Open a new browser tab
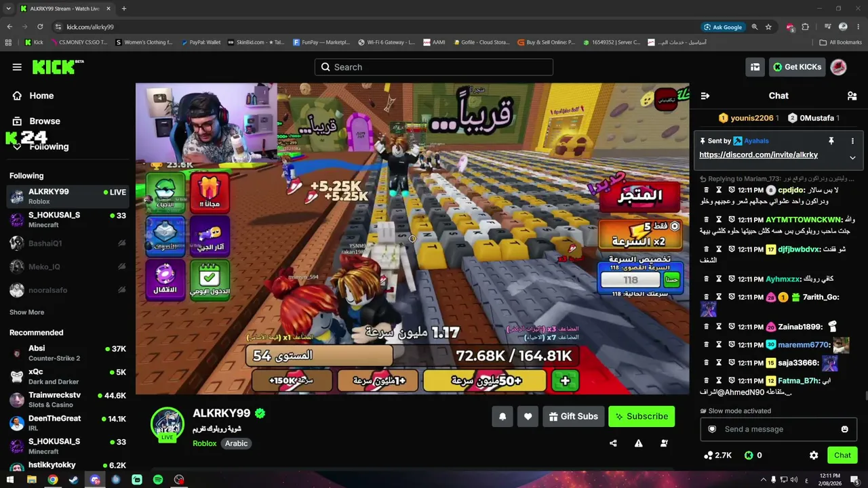Image resolution: width=868 pixels, height=488 pixels. coord(123,9)
